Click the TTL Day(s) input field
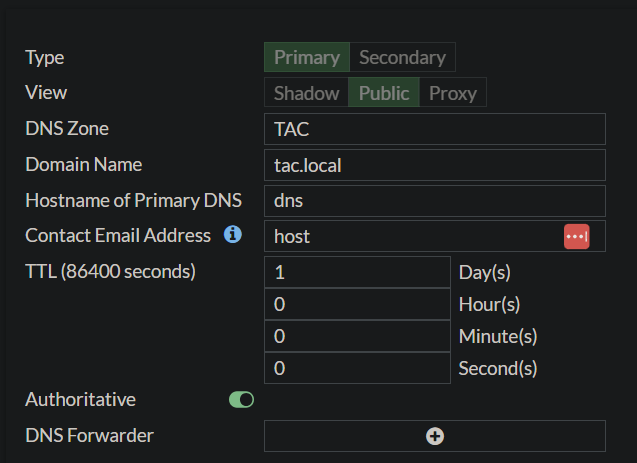Viewport: 637px width, 463px height. click(x=358, y=272)
